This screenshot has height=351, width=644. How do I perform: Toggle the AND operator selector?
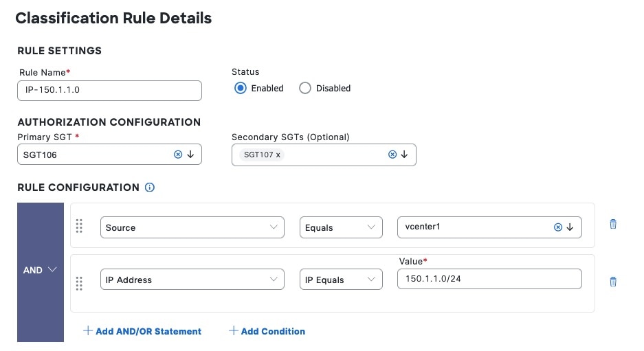point(40,271)
